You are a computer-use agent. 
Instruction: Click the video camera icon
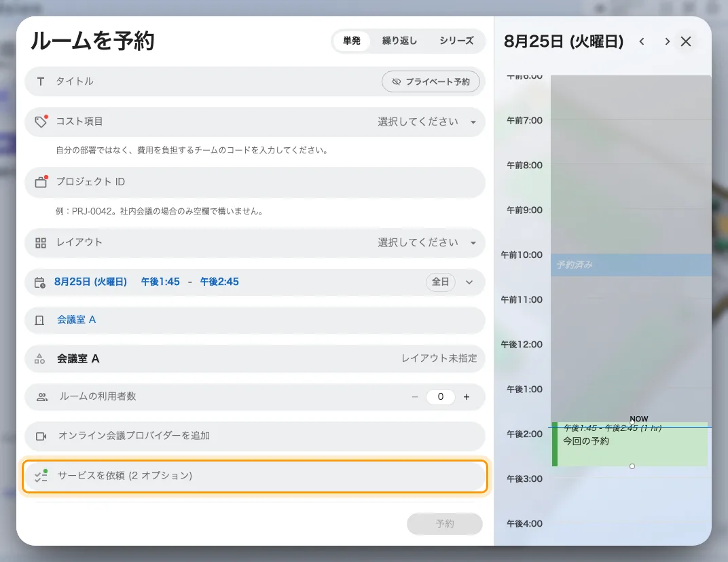coord(41,436)
